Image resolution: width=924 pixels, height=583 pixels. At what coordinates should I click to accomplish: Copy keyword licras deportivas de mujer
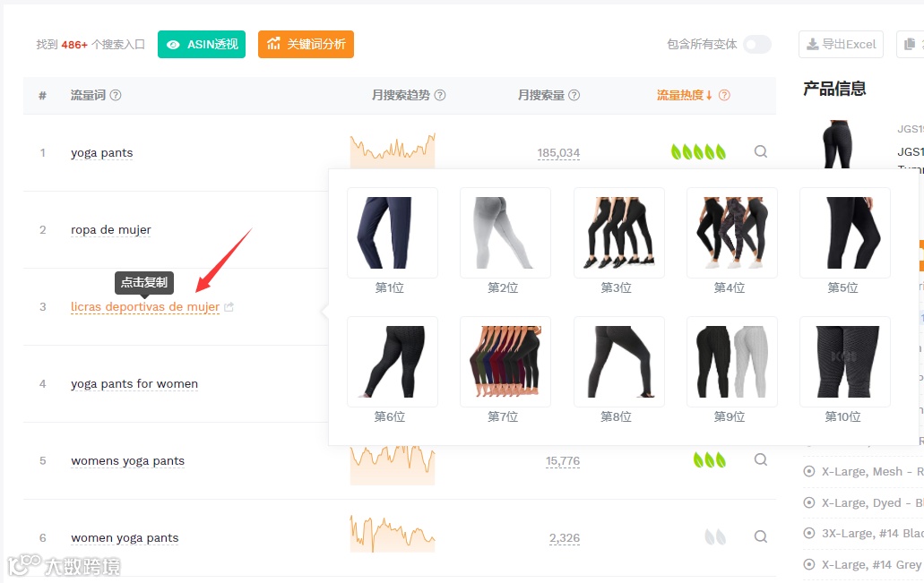click(x=145, y=307)
